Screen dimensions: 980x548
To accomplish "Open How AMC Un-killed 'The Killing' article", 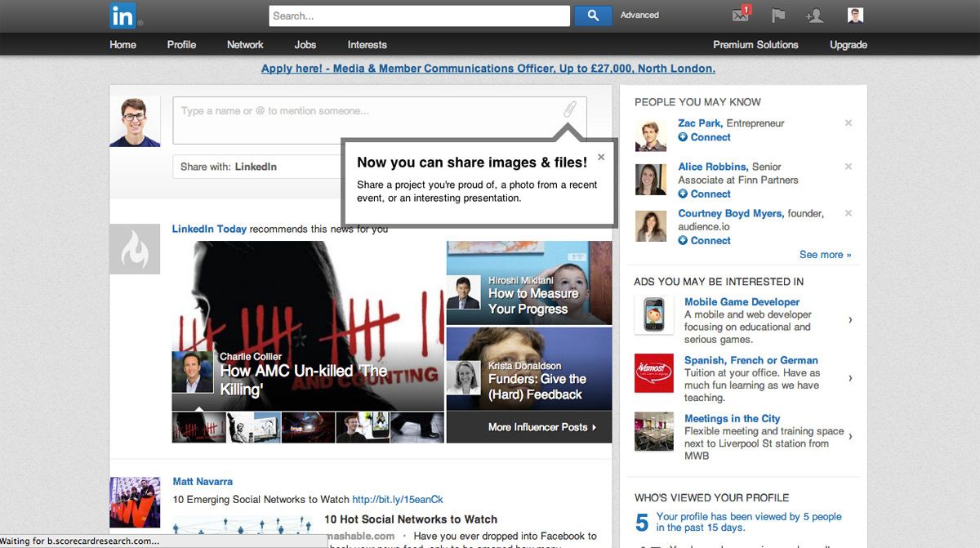I will (304, 380).
